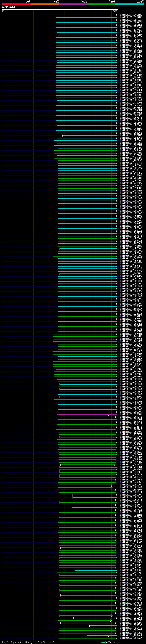Viewport: 146px width, 644px height.
Task: Click hit label UniRef100_Q652P8
Action: (131, 130)
